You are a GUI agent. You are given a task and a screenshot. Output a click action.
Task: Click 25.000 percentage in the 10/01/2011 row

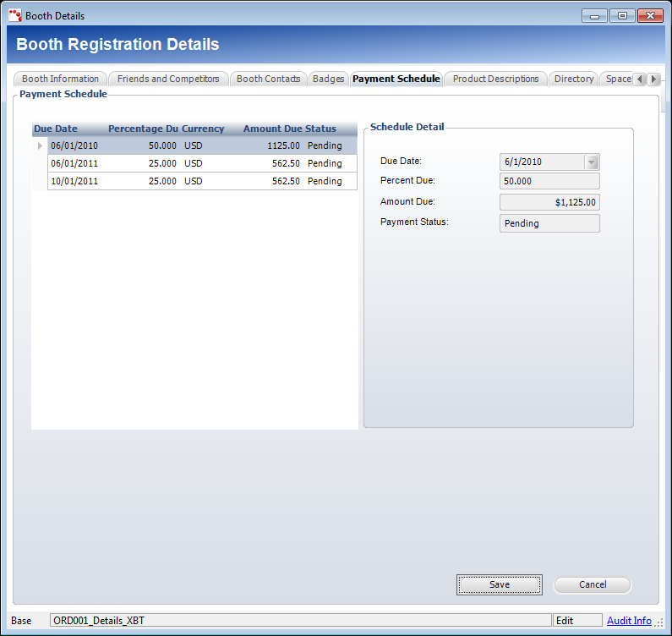click(162, 181)
